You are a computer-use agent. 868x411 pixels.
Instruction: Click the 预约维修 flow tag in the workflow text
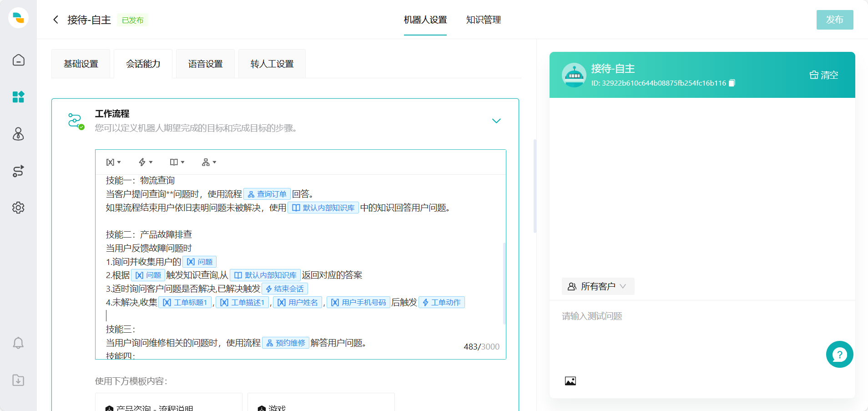285,343
